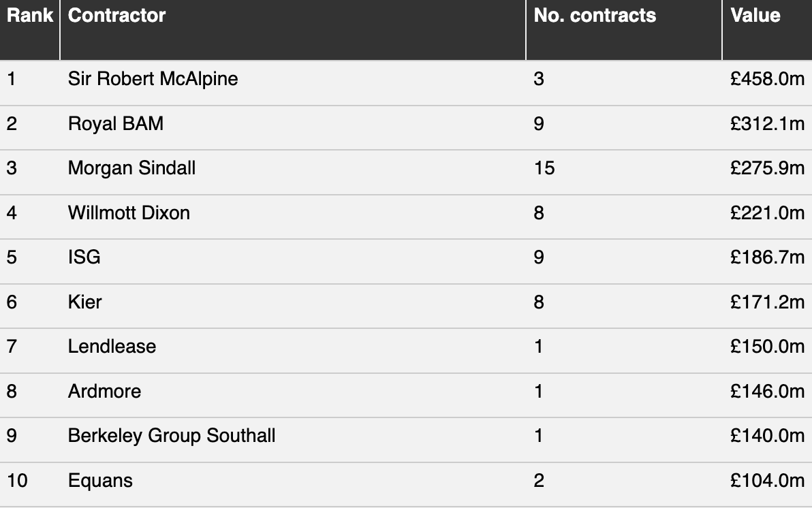812x508 pixels.
Task: Click the Ardmore contractor name
Action: point(104,392)
